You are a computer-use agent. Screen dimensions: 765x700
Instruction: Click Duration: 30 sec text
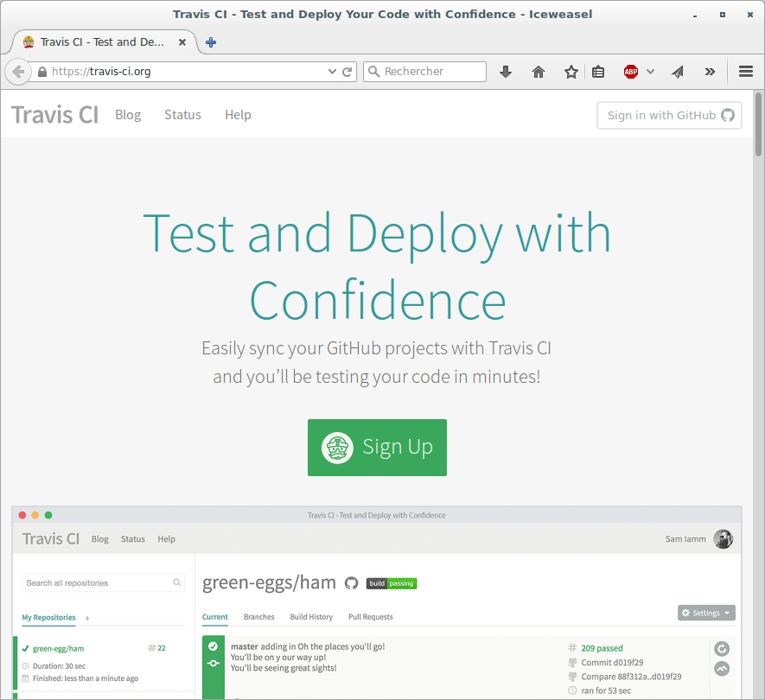pyautogui.click(x=59, y=665)
